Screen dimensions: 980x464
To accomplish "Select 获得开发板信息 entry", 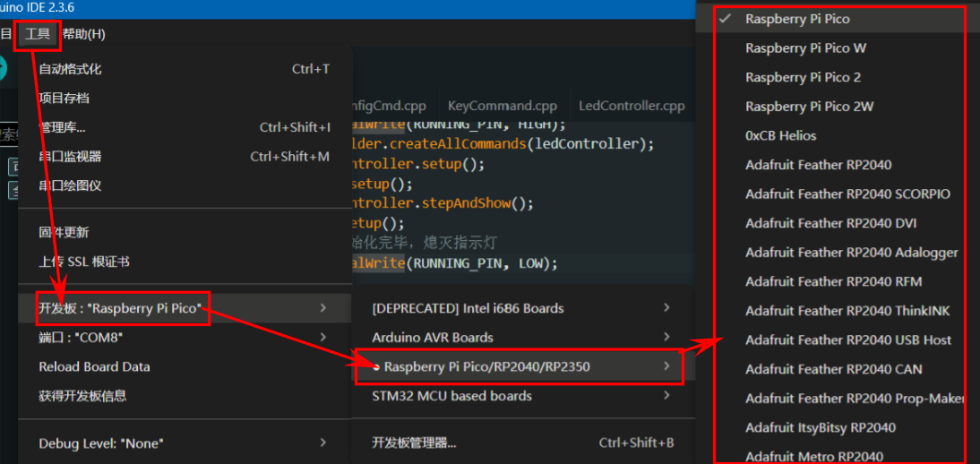I will click(x=185, y=396).
